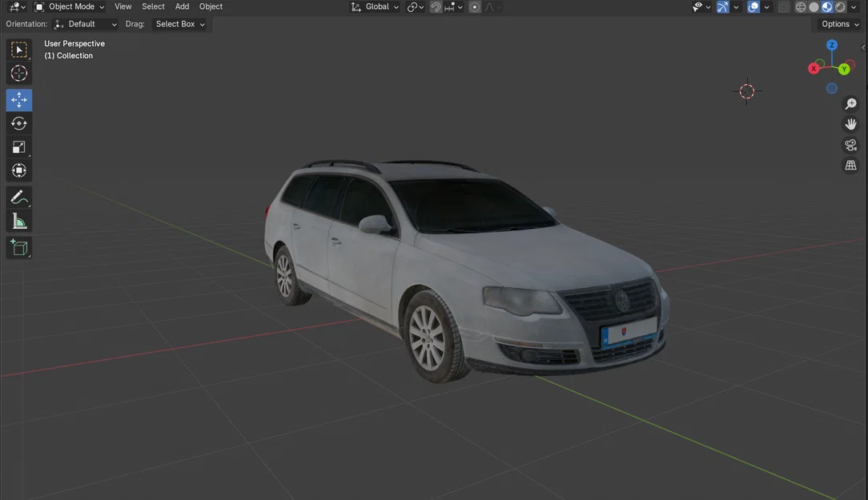868x500 pixels.
Task: Click the Z axis on the navigation gizmo
Action: pyautogui.click(x=832, y=46)
